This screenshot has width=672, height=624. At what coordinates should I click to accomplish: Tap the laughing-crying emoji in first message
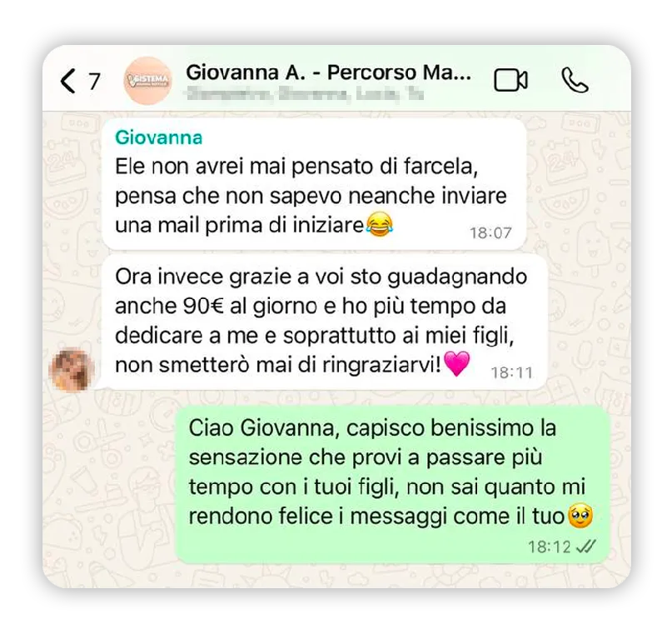click(379, 224)
